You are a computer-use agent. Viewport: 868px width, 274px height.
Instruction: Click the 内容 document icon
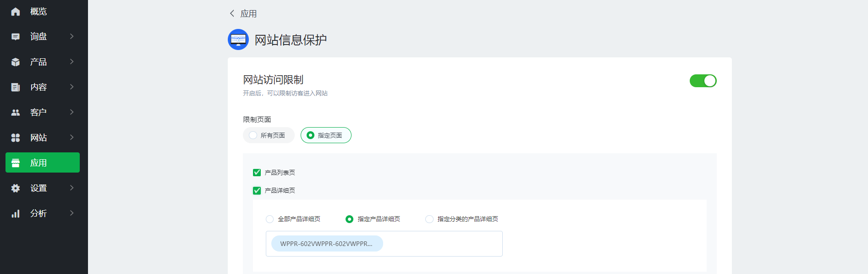[16, 87]
